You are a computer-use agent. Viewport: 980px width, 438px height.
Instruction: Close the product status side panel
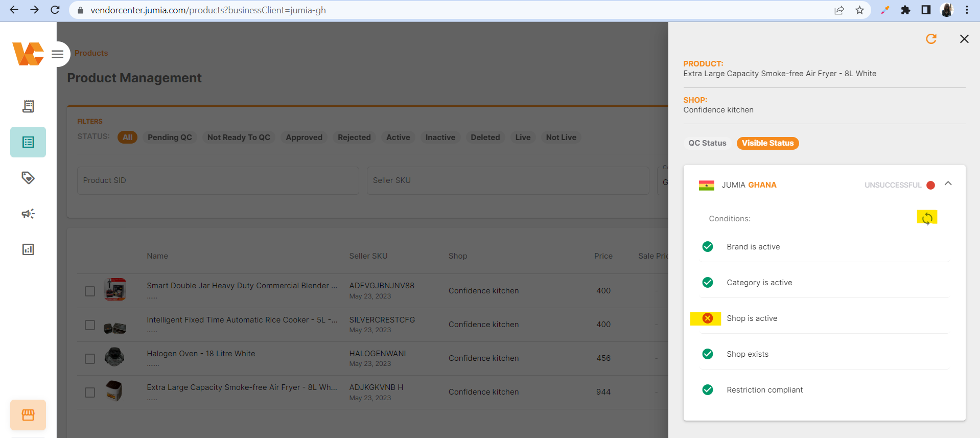coord(964,39)
